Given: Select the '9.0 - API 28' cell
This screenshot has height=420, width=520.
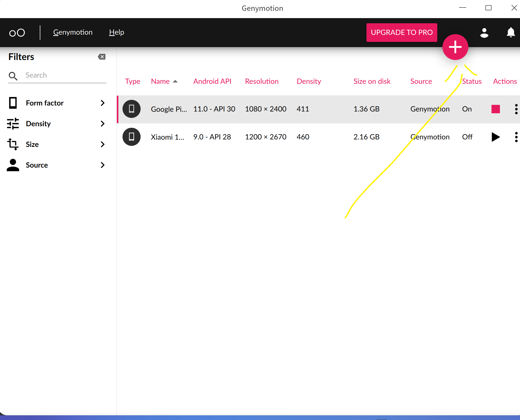Looking at the screenshot, I should point(212,137).
